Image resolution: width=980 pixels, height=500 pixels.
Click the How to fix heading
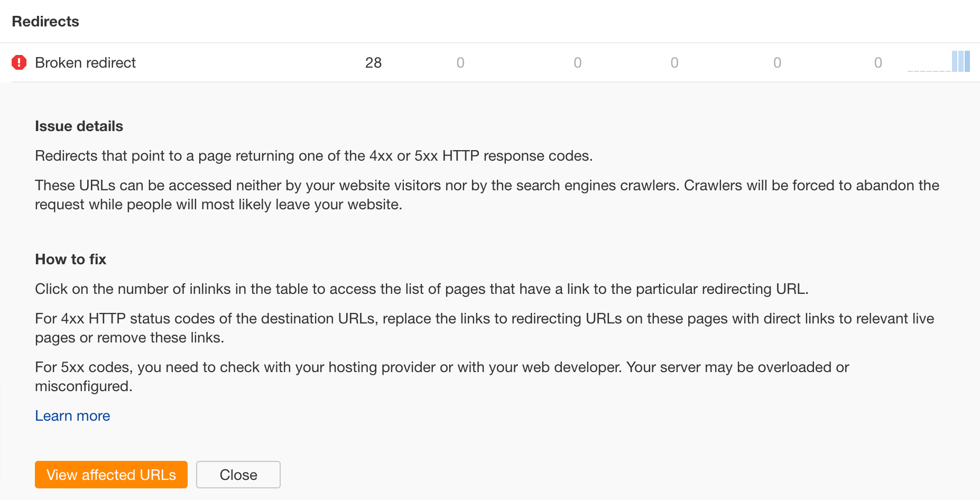click(70, 260)
